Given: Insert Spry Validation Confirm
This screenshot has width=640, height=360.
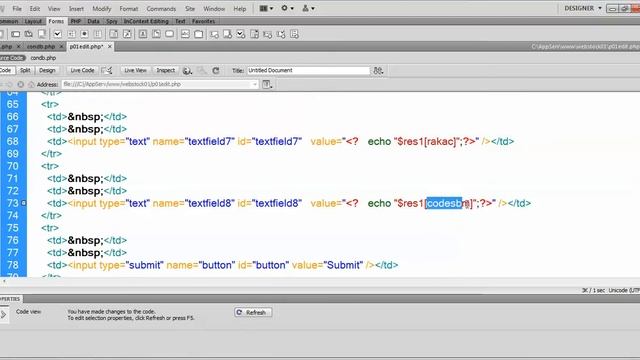Looking at the screenshot, I should click(x=281, y=34).
